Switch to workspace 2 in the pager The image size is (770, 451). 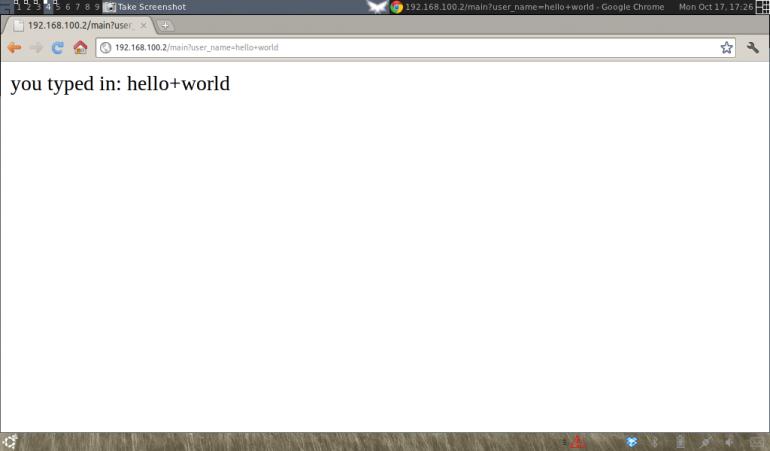coord(28,7)
